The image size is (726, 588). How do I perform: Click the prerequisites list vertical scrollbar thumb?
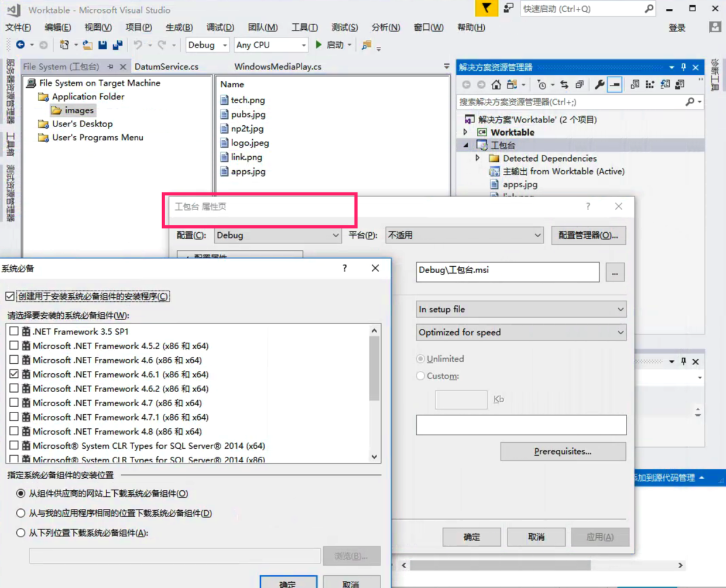374,369
